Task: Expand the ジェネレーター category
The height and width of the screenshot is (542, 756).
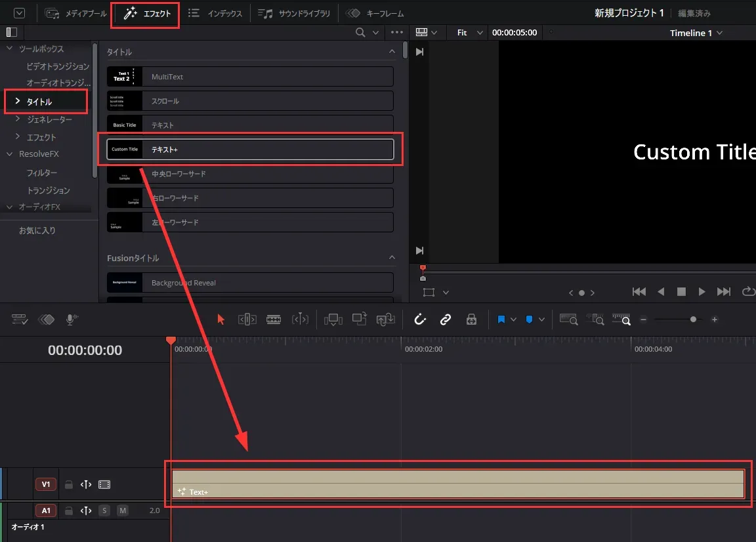Action: tap(17, 119)
